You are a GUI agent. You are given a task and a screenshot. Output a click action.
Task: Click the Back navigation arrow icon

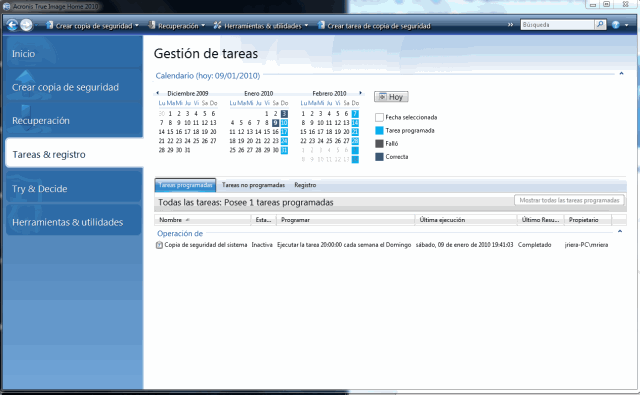tap(12, 25)
